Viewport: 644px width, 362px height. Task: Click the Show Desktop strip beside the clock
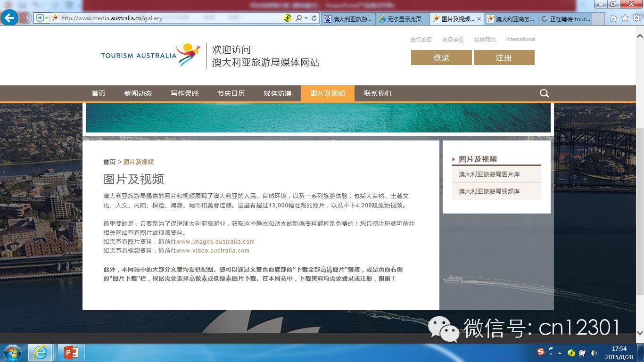pos(641,353)
